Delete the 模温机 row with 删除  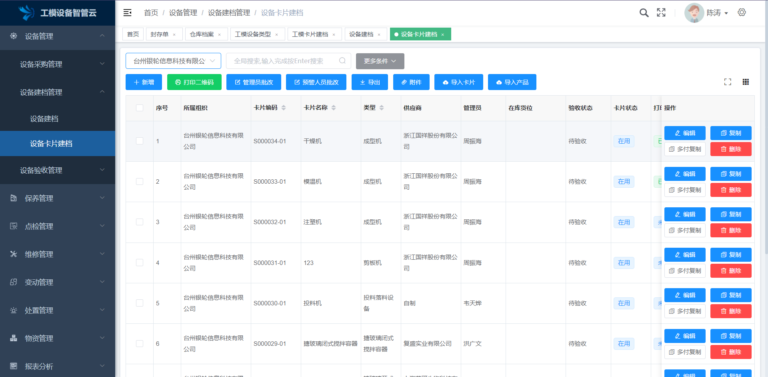click(731, 189)
